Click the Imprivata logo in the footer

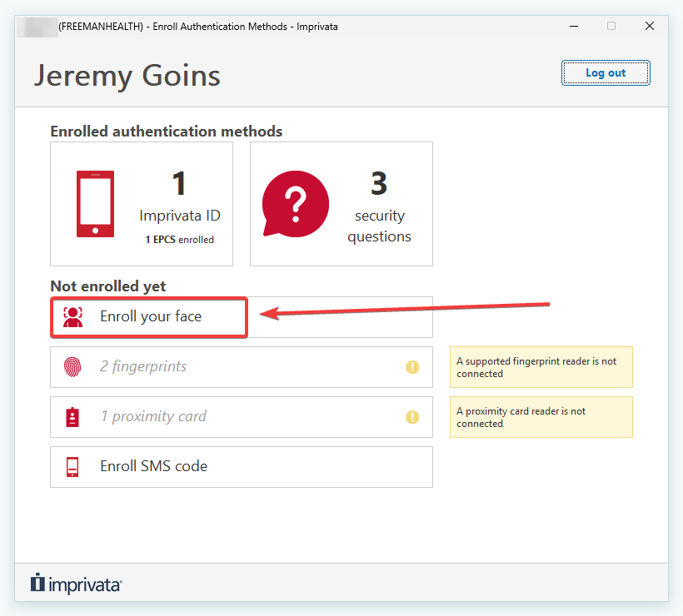coord(77,584)
